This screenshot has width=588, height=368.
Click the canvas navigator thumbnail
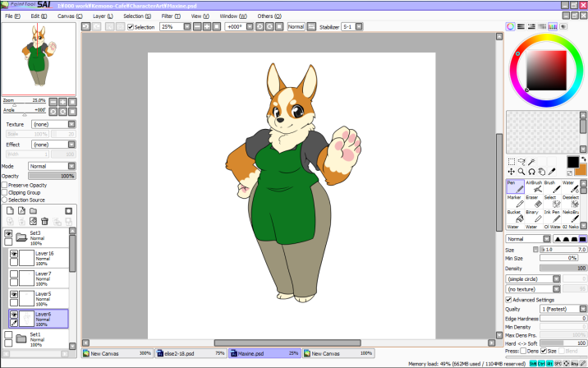[39, 59]
